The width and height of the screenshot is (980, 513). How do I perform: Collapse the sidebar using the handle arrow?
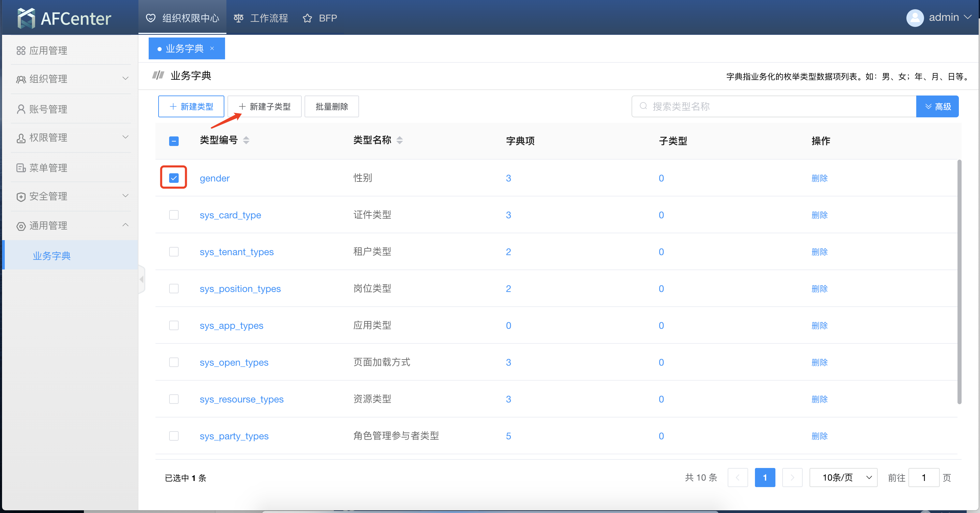coord(142,279)
